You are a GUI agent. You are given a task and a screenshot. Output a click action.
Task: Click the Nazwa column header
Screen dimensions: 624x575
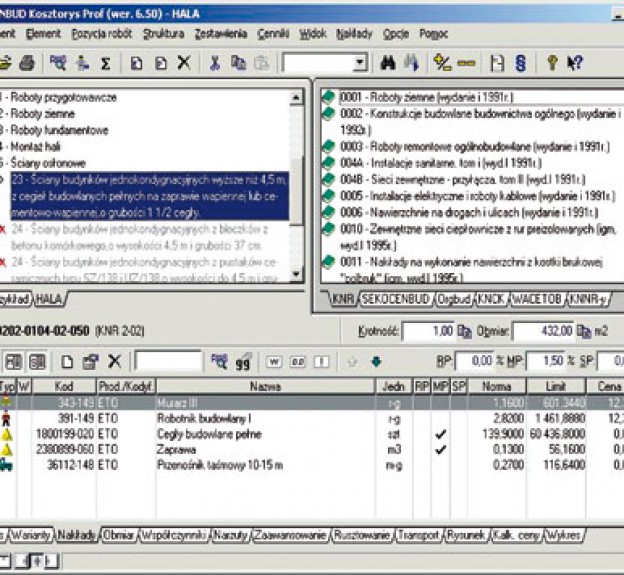point(265,386)
